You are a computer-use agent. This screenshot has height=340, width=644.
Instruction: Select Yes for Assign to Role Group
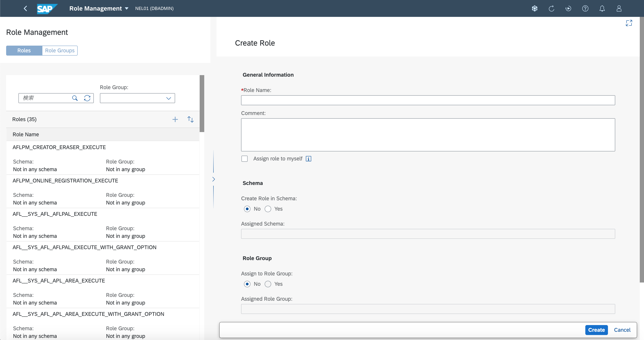[x=268, y=284]
